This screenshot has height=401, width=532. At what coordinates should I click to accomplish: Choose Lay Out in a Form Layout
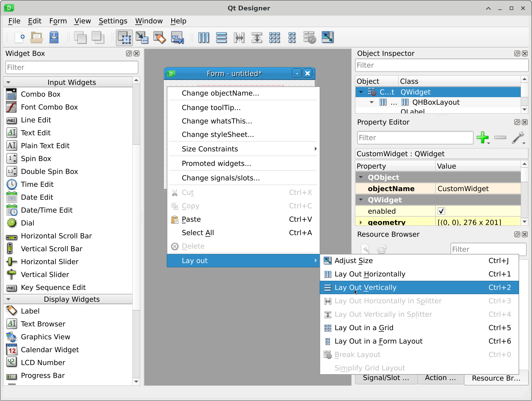pyautogui.click(x=378, y=341)
